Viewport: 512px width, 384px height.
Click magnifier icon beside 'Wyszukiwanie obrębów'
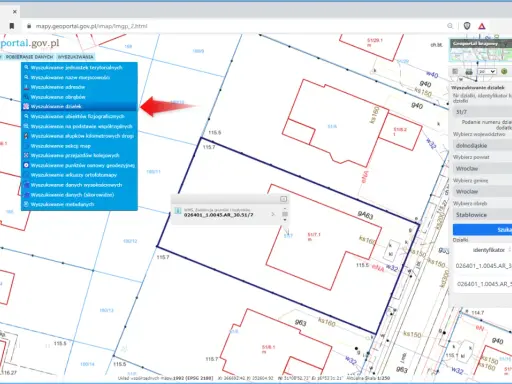point(26,97)
